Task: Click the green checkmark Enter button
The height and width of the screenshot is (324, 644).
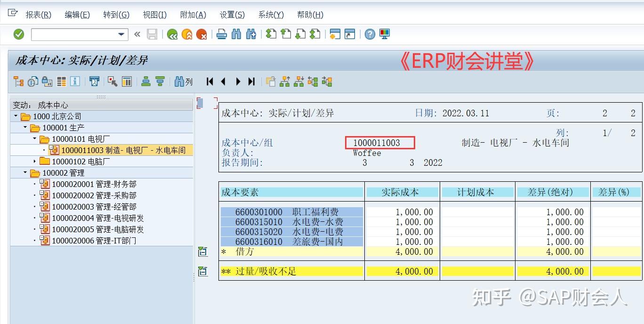Action: pos(19,34)
